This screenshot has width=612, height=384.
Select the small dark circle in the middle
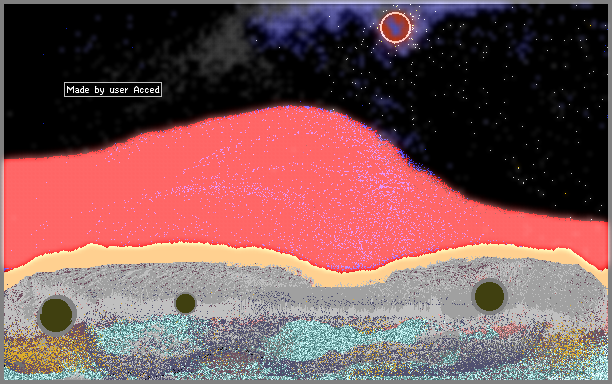click(x=185, y=303)
